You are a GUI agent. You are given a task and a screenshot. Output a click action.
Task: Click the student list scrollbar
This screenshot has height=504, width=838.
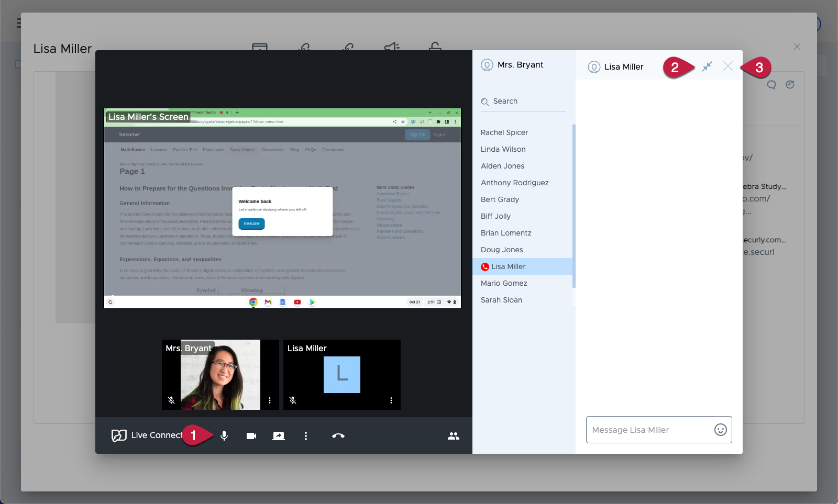574,206
